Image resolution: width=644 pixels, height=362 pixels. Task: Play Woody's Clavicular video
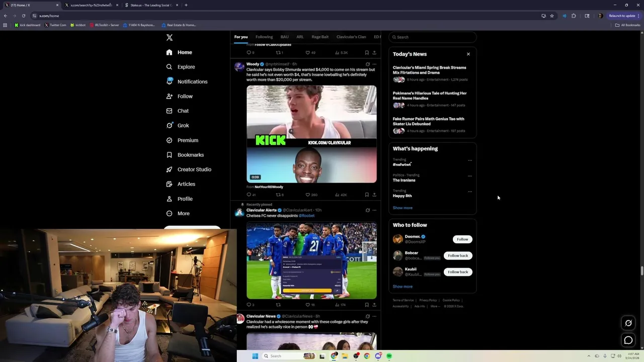[x=311, y=134]
